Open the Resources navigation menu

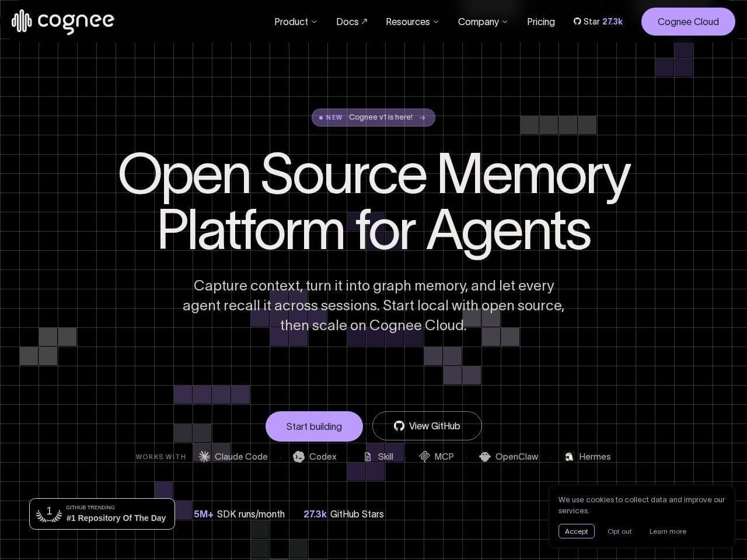coord(412,22)
